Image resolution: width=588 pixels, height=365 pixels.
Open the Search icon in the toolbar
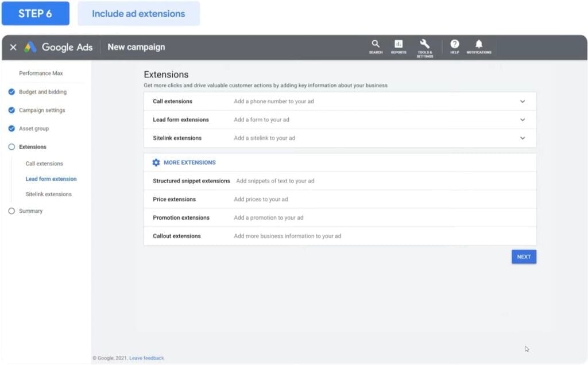(x=376, y=46)
